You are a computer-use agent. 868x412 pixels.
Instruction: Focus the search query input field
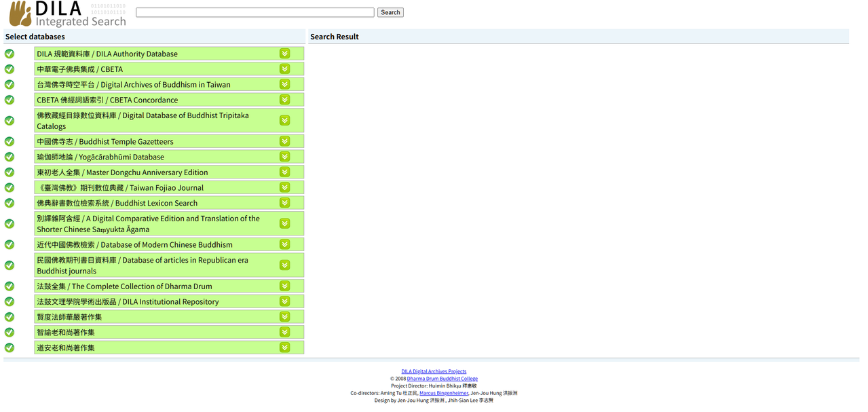(255, 12)
